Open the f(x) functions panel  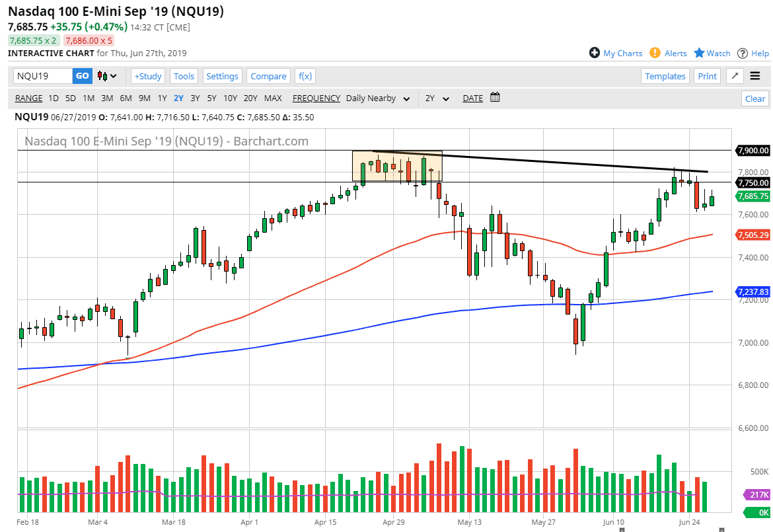pos(305,75)
